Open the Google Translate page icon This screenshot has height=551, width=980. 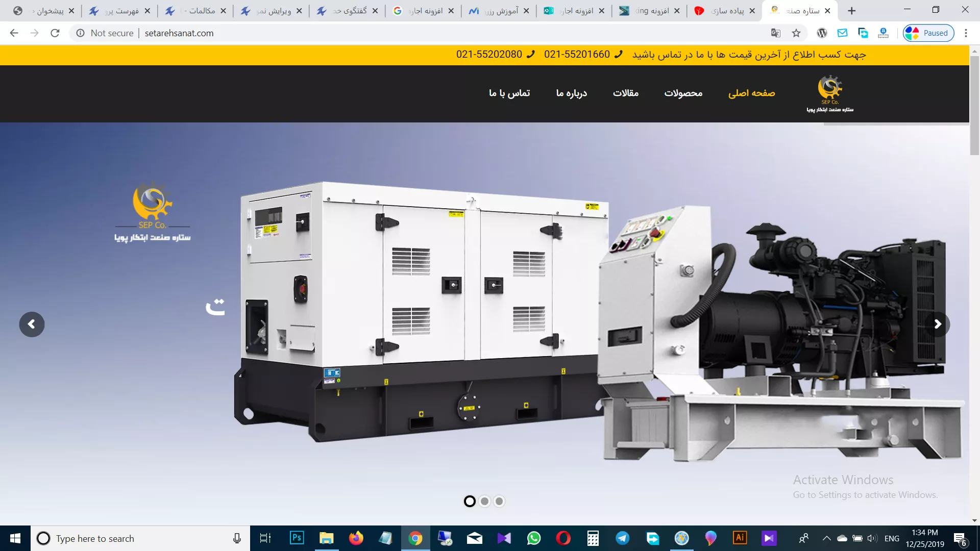[x=775, y=33]
